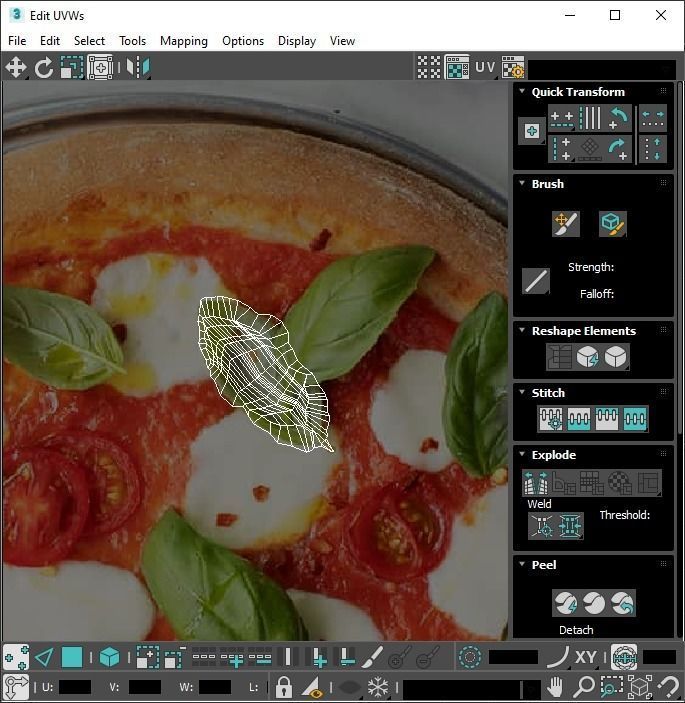Image resolution: width=685 pixels, height=703 pixels.
Task: Click Straighten Selection in Reshape Elements
Action: [x=559, y=357]
